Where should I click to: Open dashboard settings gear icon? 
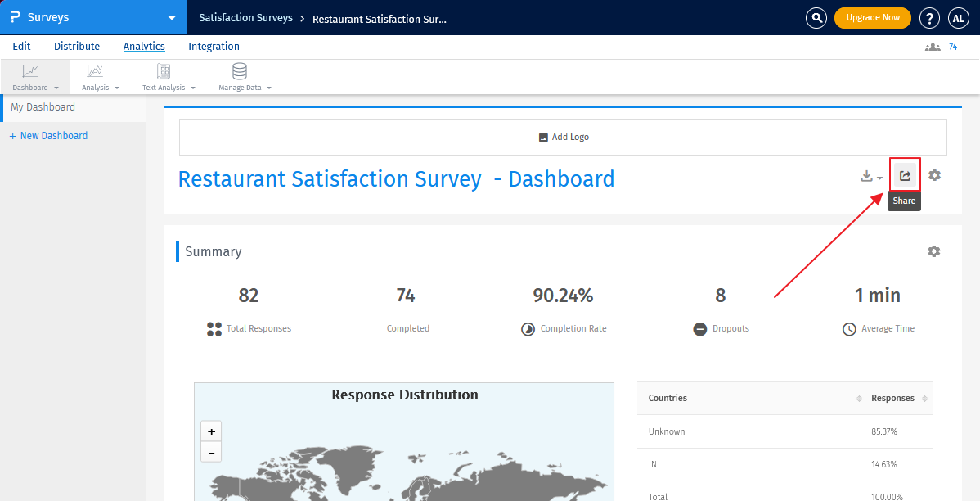coord(934,175)
